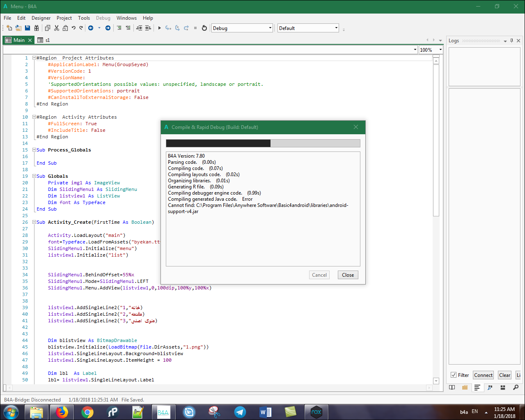Open the Files Manager folder tab icon
The image size is (525, 420).
[x=465, y=387]
